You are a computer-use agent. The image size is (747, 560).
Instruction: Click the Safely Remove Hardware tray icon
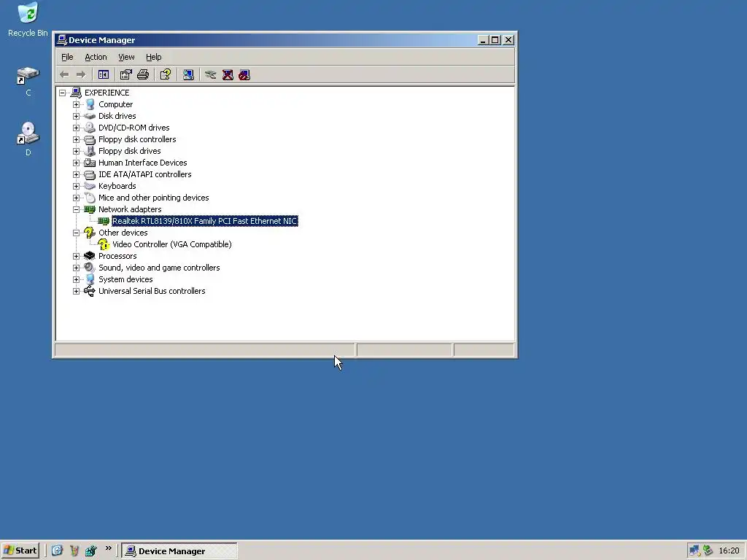(708, 551)
